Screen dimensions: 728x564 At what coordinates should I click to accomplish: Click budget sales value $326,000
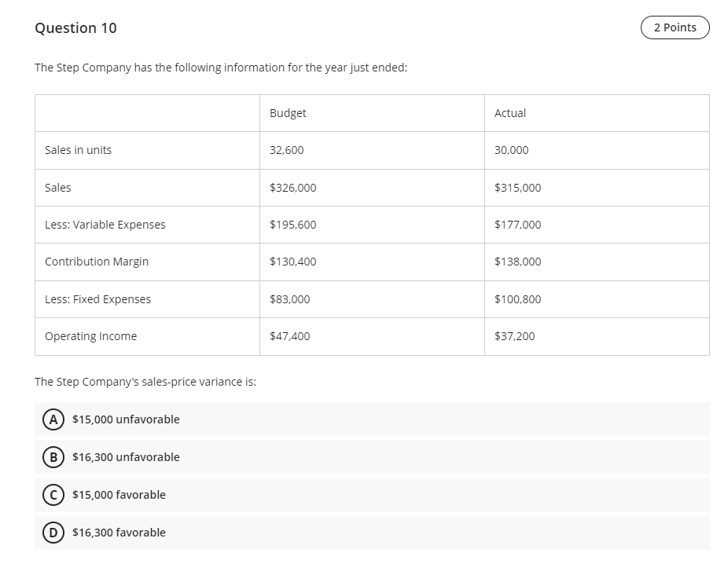tap(293, 188)
